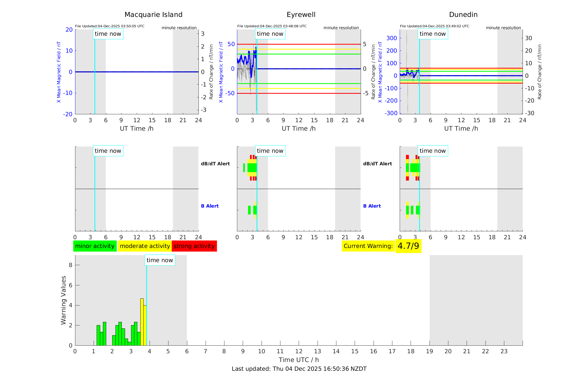This screenshot has height=392, width=578.
Task: Click the Current Warning label box
Action: [368, 246]
